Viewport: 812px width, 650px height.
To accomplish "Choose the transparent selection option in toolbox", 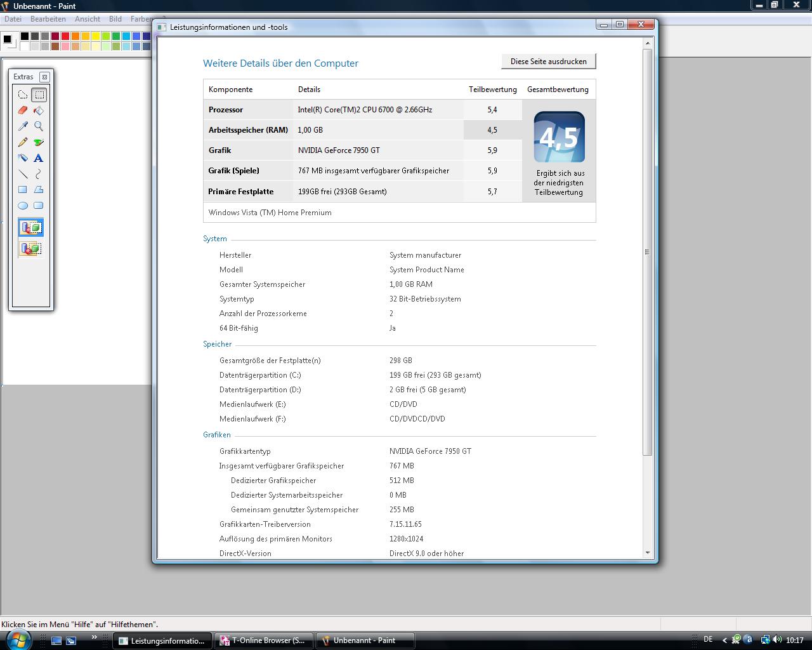I will [31, 248].
